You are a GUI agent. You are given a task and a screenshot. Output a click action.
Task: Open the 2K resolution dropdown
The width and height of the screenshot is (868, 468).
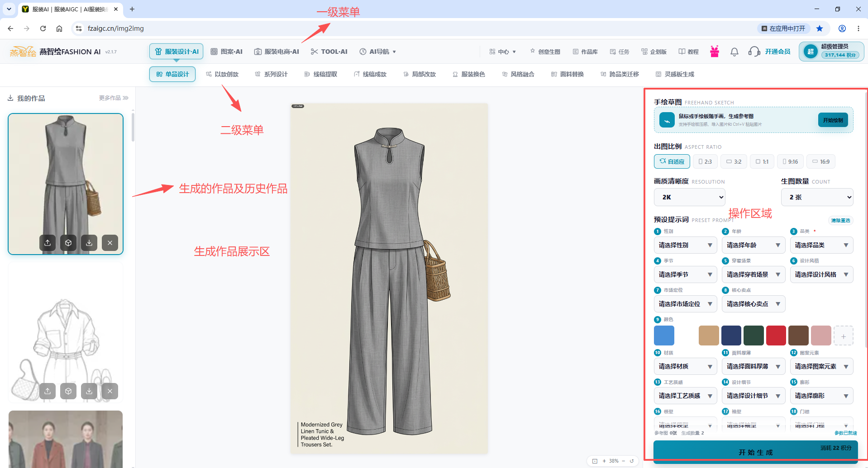(690, 197)
